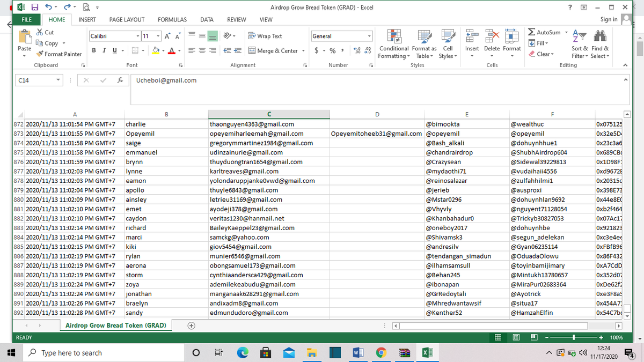Toggle Wrap Text
The height and width of the screenshot is (362, 644).
point(266,36)
